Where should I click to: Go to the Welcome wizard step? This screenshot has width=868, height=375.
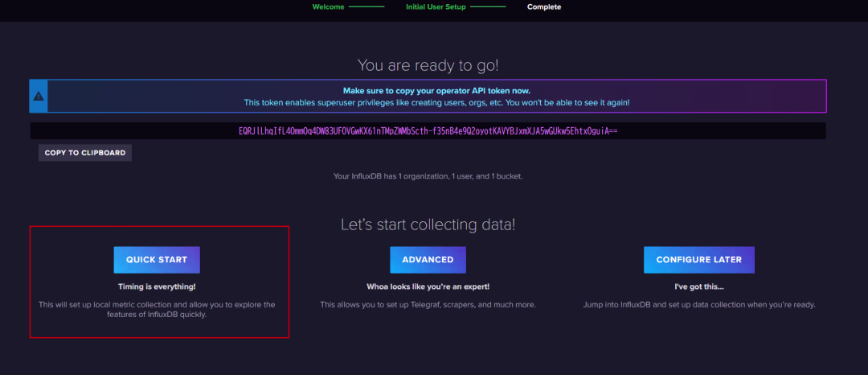tap(328, 7)
